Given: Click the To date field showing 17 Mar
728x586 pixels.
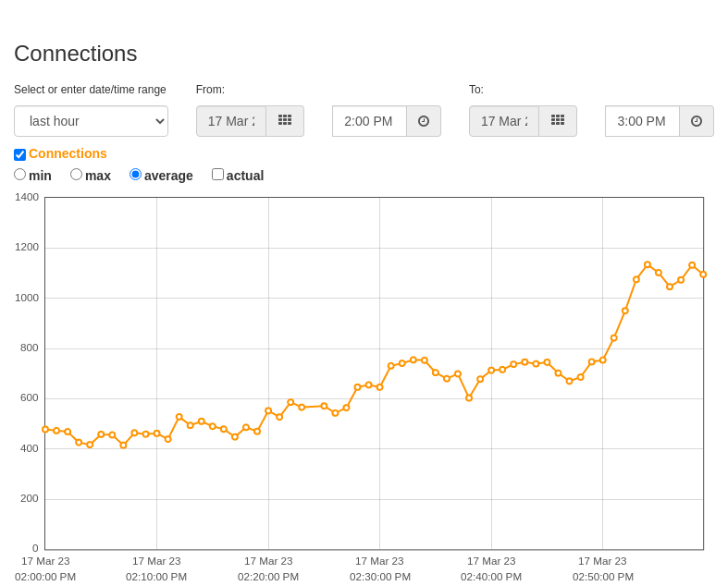Looking at the screenshot, I should [504, 121].
